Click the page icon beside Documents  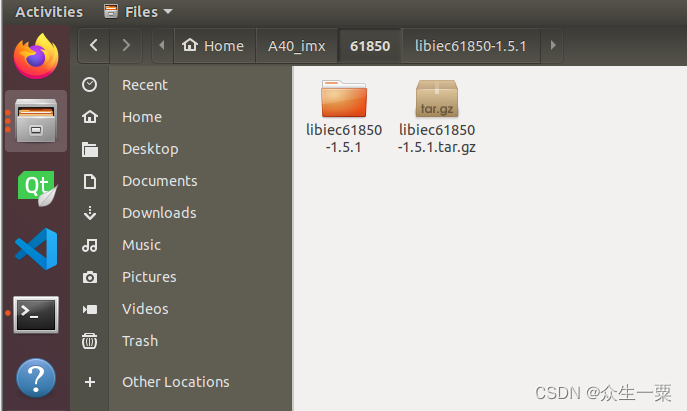[x=90, y=181]
